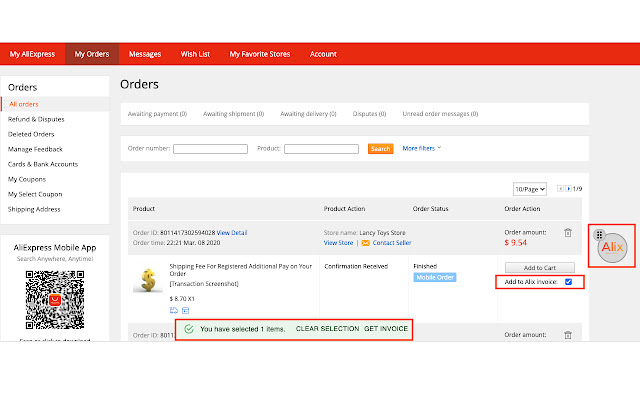Screen dimensions: 640x400
Task: Click the envelope icon beside Contact Seller
Action: point(365,243)
